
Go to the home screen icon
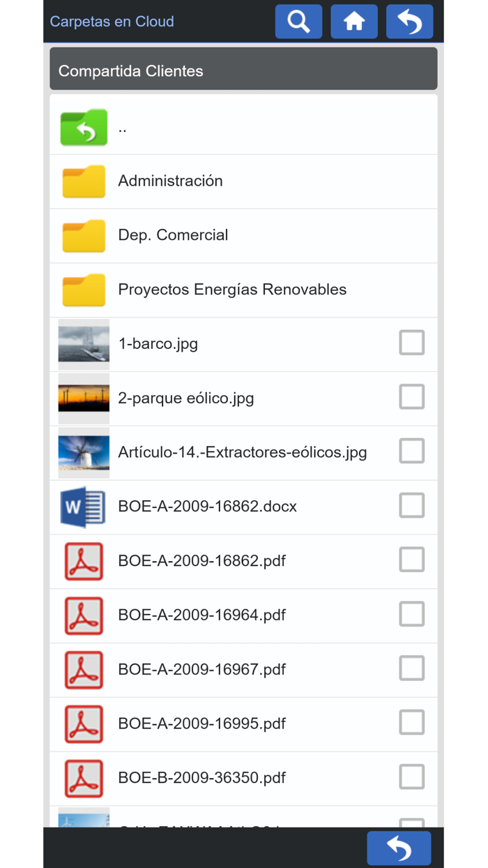354,21
